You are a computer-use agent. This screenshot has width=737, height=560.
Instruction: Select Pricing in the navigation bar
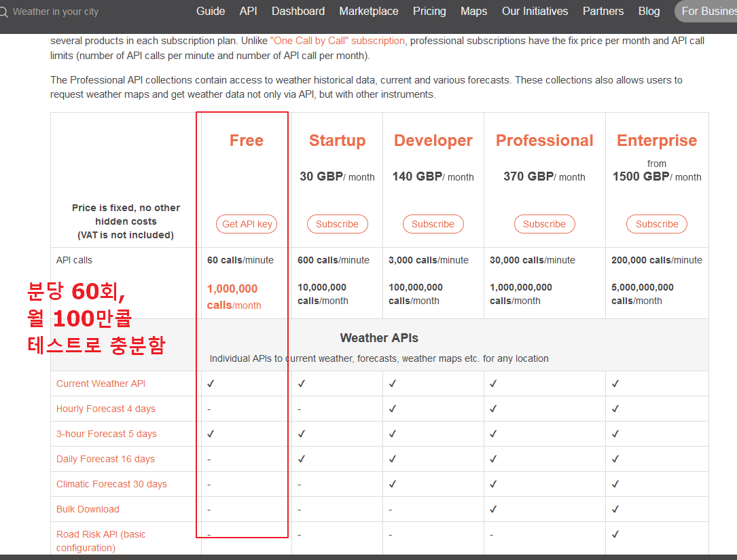429,12
